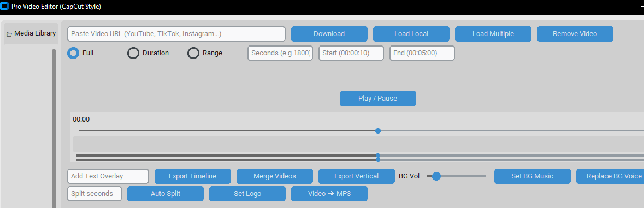644x208 pixels.
Task: Click the Export Timeline button
Action: 193,176
